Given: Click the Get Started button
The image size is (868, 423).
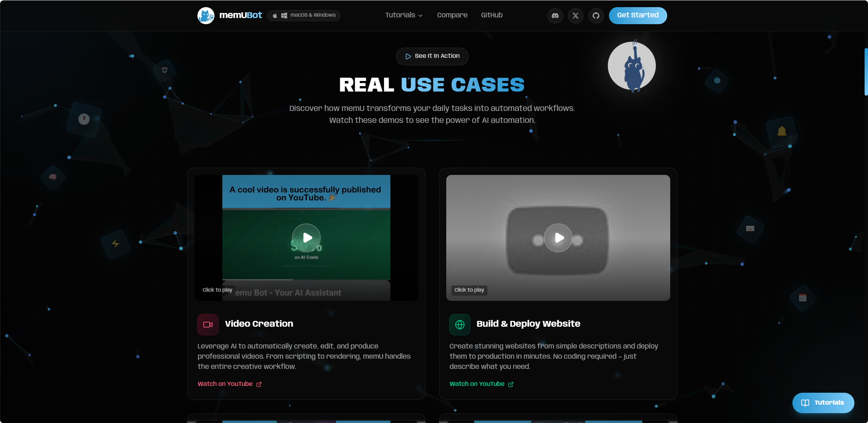Looking at the screenshot, I should point(638,15).
